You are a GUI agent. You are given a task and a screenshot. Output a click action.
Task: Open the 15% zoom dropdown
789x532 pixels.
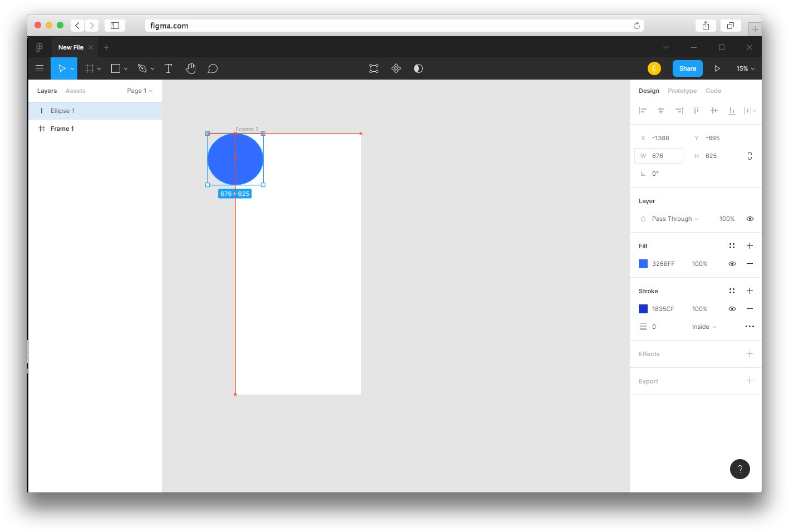(x=746, y=68)
